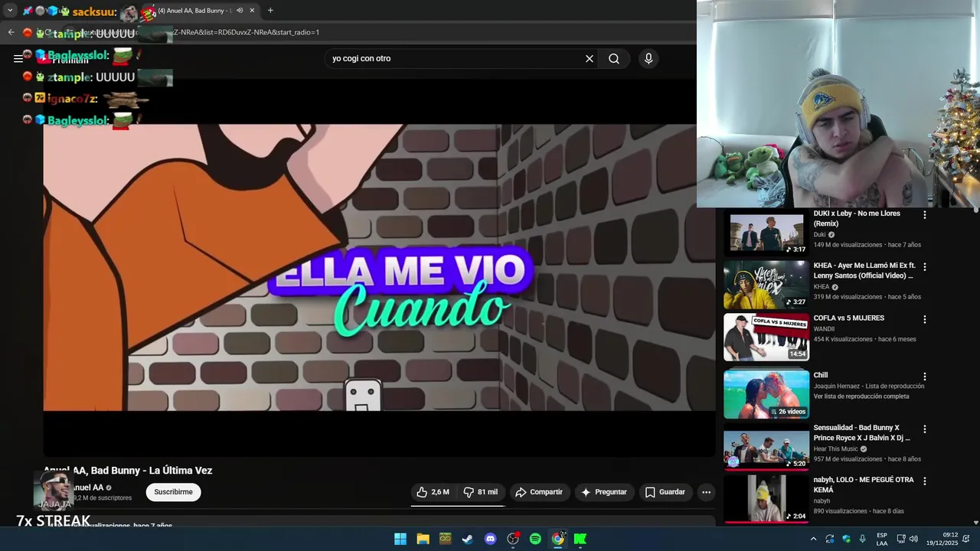The height and width of the screenshot is (551, 980).
Task: Click on the video player area
Action: click(379, 268)
